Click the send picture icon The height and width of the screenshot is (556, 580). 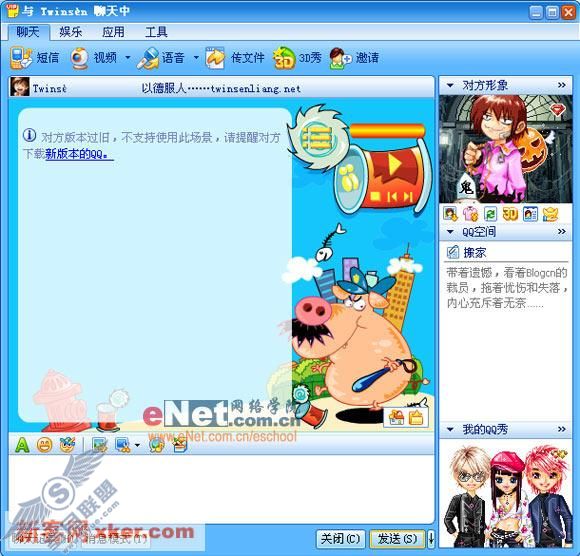100,445
